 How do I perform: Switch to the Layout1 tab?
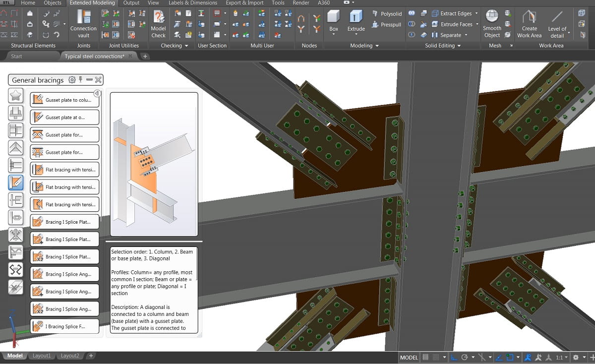(x=42, y=356)
